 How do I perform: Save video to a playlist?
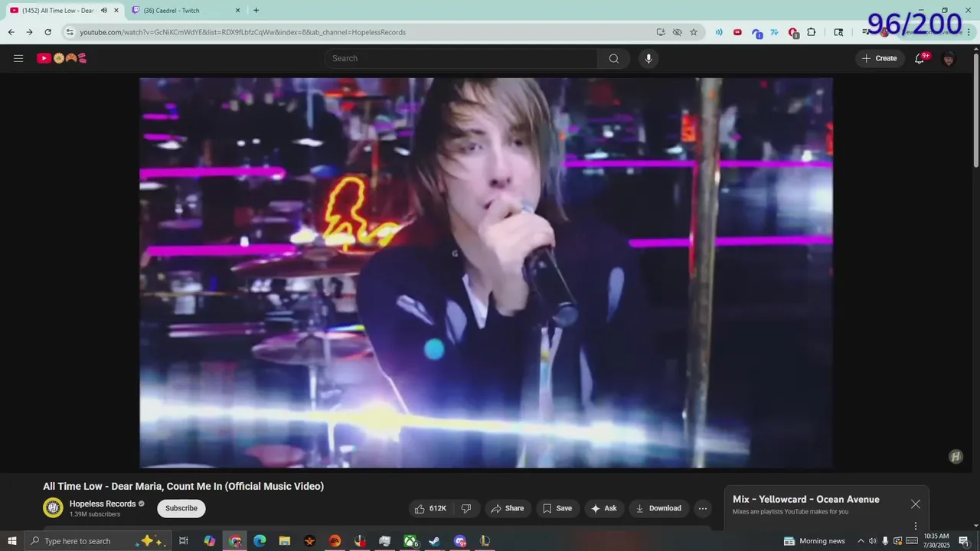point(557,508)
